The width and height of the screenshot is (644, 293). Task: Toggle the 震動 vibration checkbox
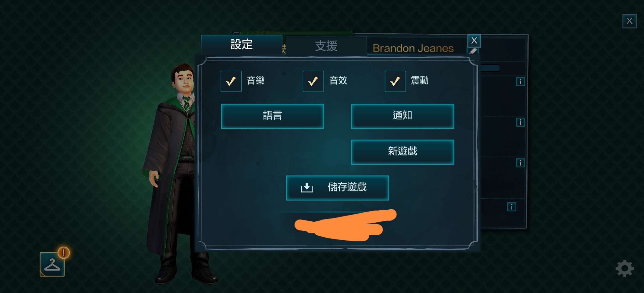click(395, 81)
